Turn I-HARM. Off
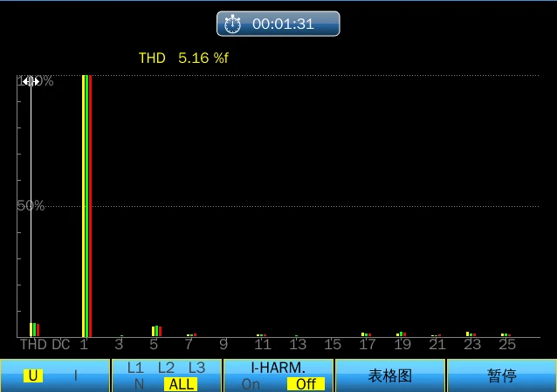Image resolution: width=557 pixels, height=392 pixels. coord(306,384)
